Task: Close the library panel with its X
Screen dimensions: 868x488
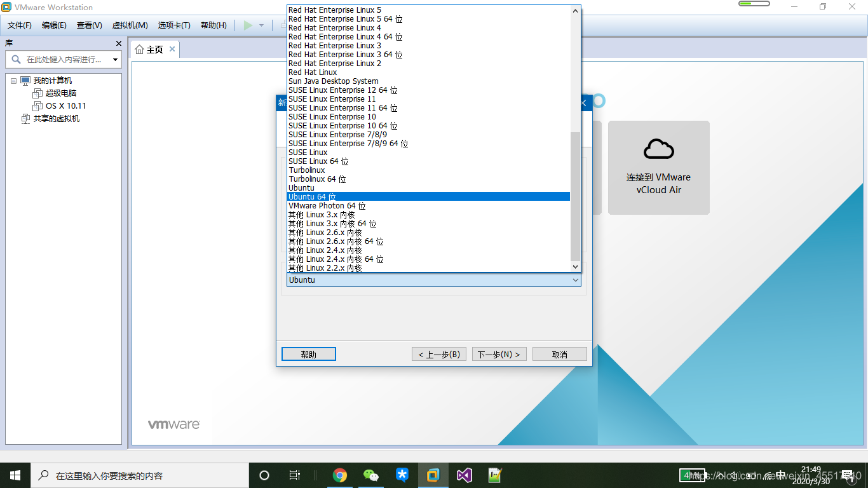Action: [118, 43]
